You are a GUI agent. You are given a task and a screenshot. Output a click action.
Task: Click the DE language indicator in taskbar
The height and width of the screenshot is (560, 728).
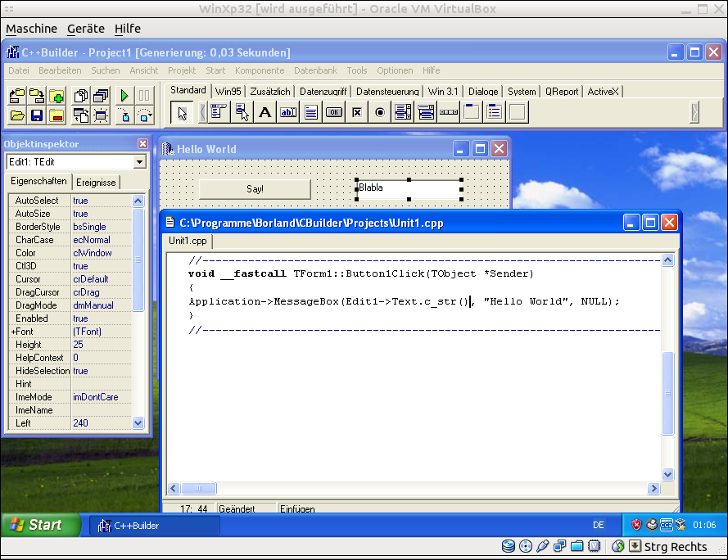[x=598, y=525]
